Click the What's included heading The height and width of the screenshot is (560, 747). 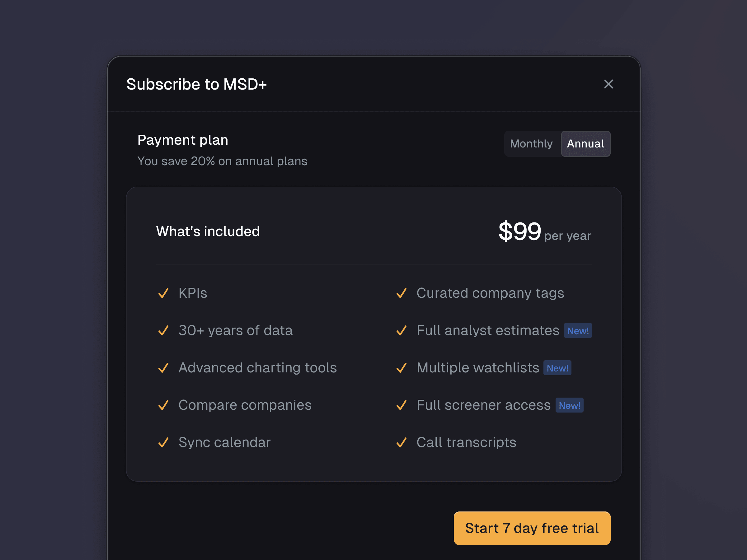coord(208,231)
